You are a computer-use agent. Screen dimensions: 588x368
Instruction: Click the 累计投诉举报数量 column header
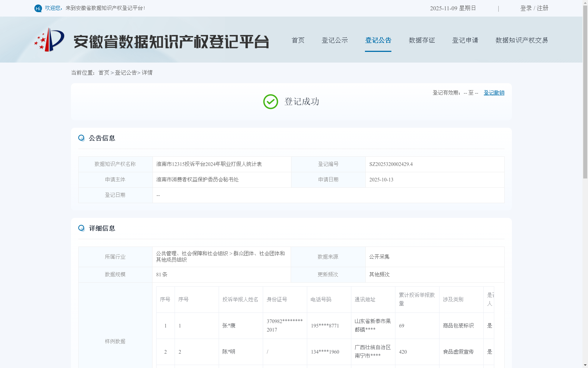[x=417, y=299]
